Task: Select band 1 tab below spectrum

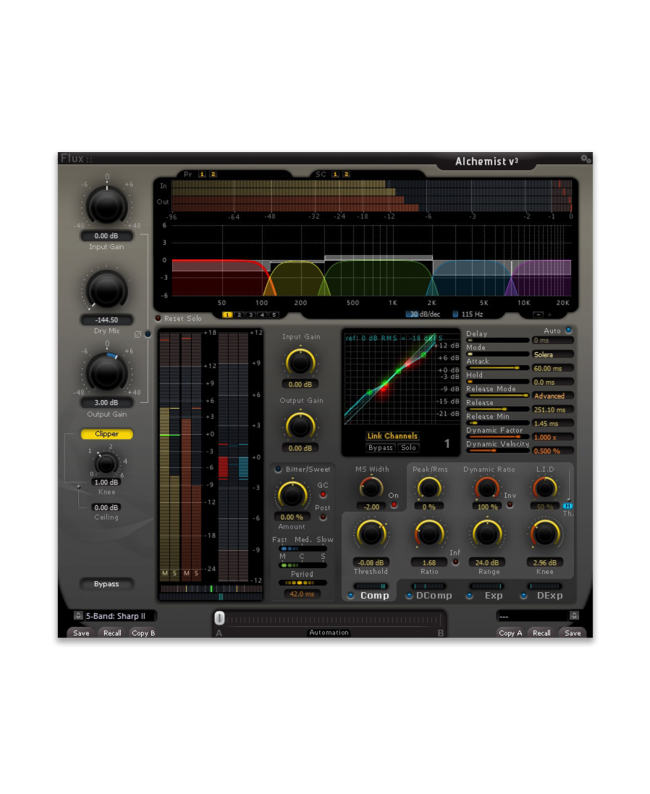Action: coord(227,315)
